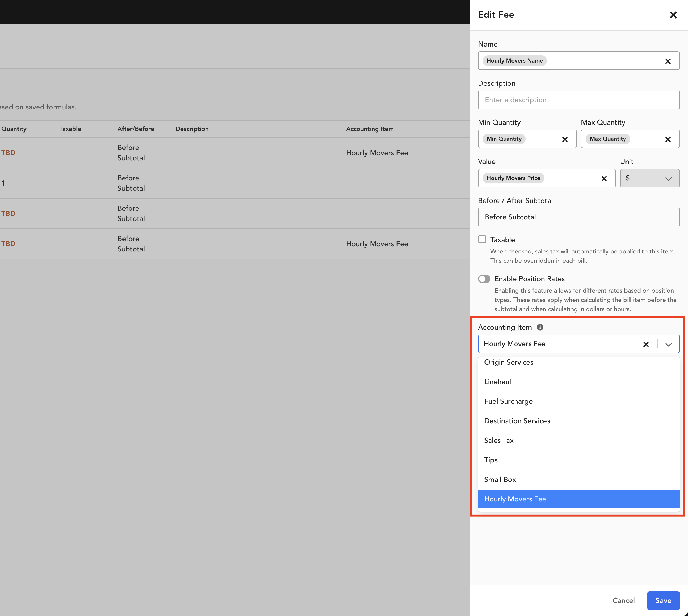Open Before / After Subtotal selector

click(x=578, y=217)
